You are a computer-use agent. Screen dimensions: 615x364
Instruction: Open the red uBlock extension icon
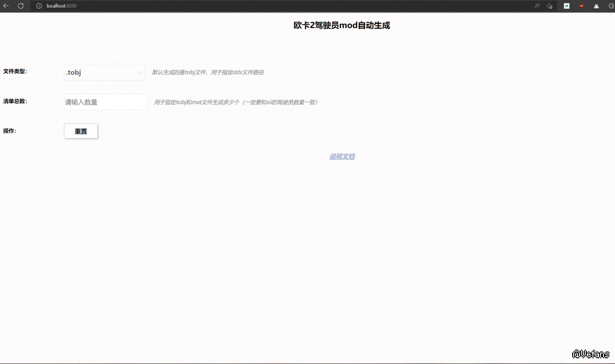tap(581, 6)
